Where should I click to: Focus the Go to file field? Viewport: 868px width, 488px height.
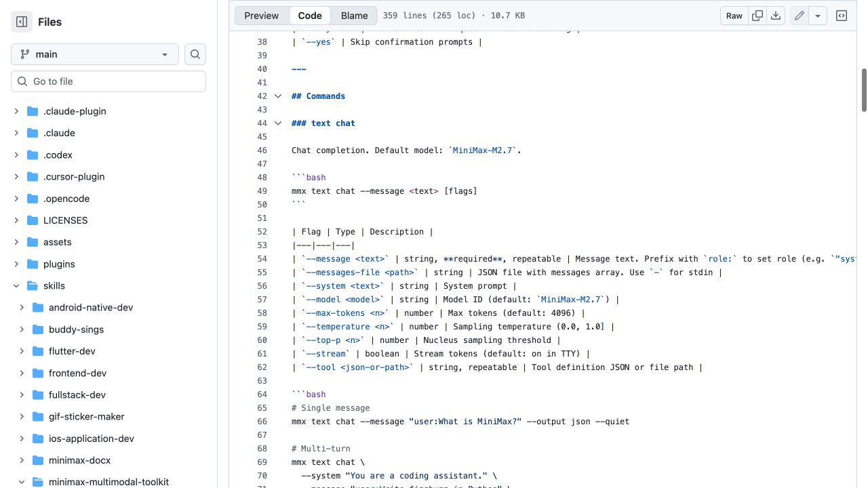[x=108, y=81]
